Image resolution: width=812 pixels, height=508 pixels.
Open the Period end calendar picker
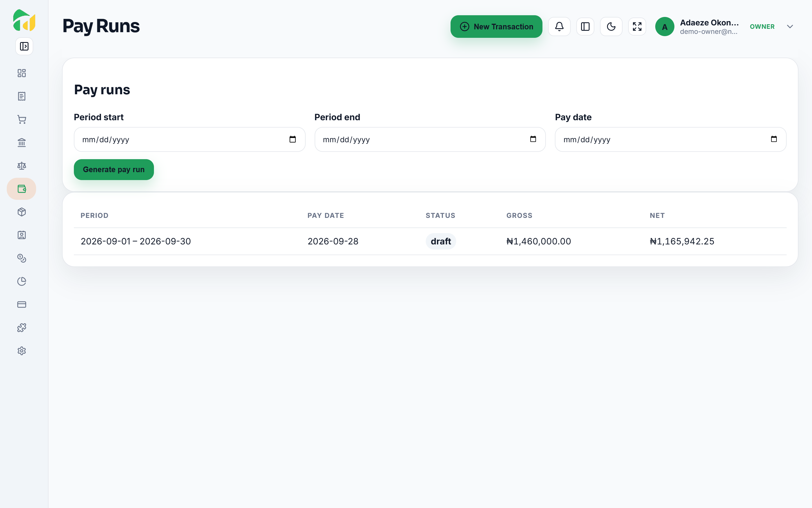pyautogui.click(x=533, y=139)
